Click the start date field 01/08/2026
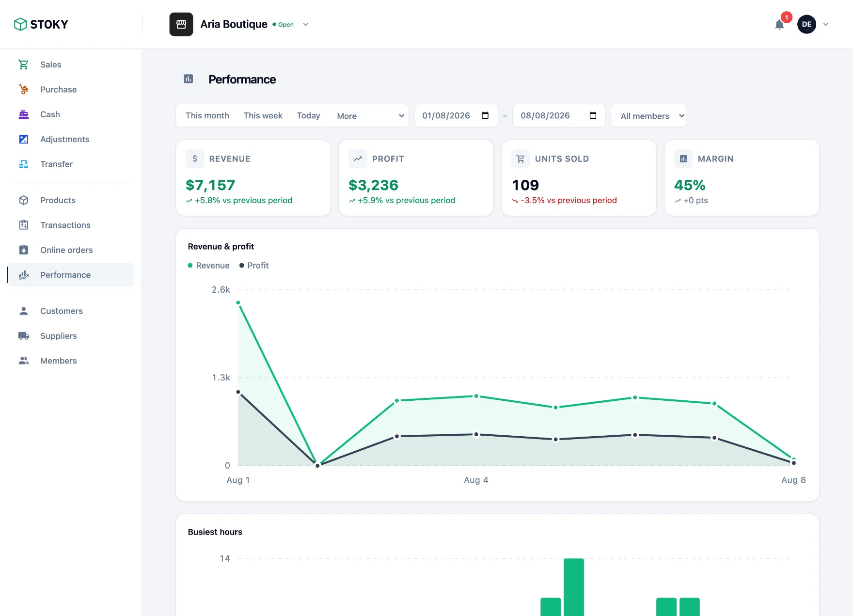This screenshot has width=853, height=616. tap(456, 115)
